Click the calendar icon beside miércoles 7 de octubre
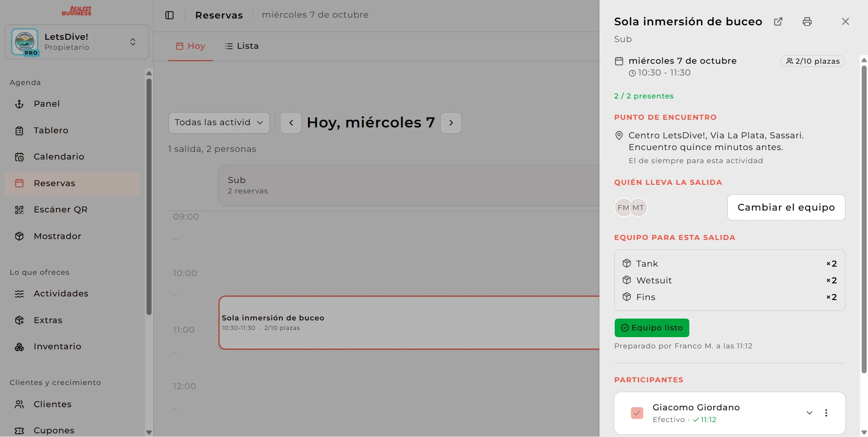 click(619, 61)
